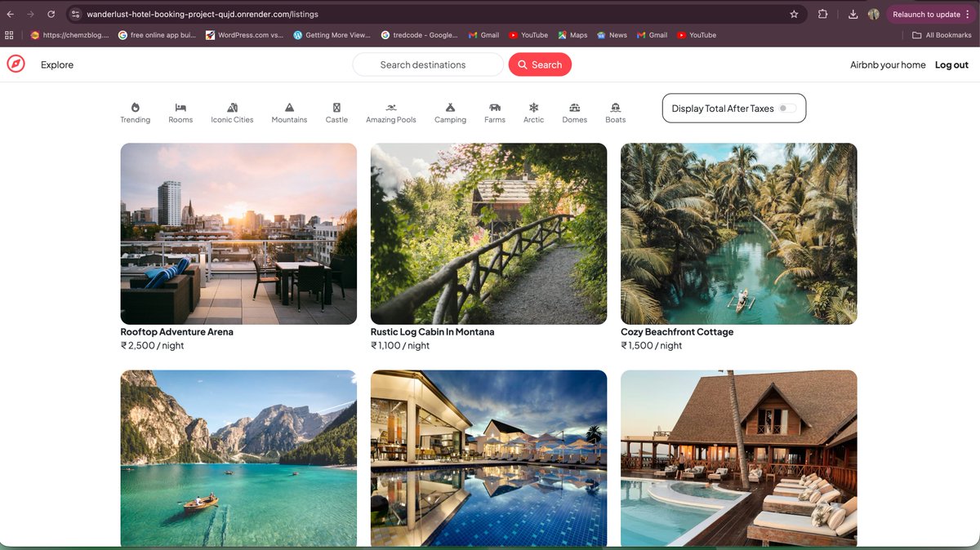Open the Cozy Beachfront Cottage photo
The image size is (980, 550).
point(739,233)
